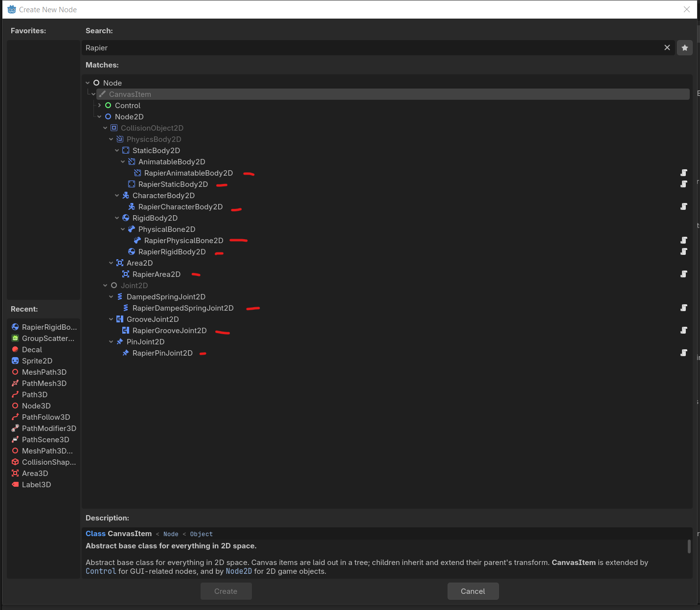Click the Sprite2D icon in Recent
Viewport: 700px width, 610px height.
tap(15, 361)
